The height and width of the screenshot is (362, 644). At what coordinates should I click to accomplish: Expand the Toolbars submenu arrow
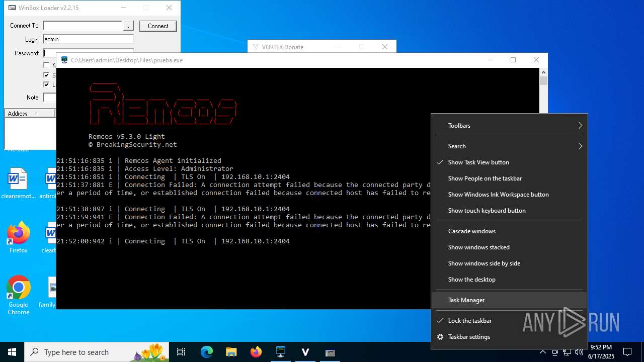(580, 126)
